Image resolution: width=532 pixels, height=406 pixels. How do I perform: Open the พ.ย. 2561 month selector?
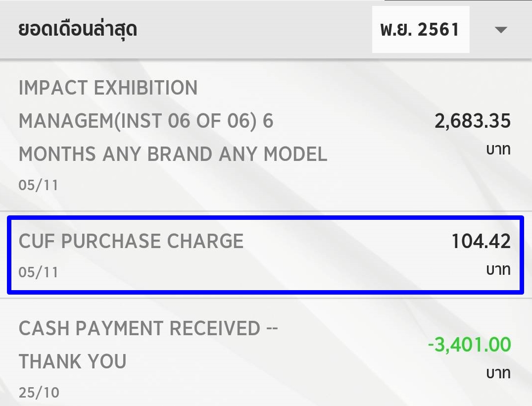420,30
